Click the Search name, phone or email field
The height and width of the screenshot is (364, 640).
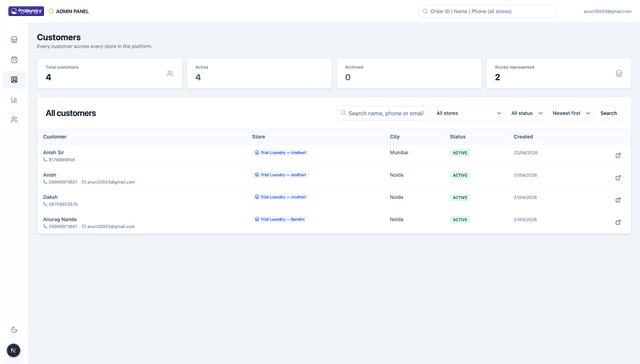(382, 113)
